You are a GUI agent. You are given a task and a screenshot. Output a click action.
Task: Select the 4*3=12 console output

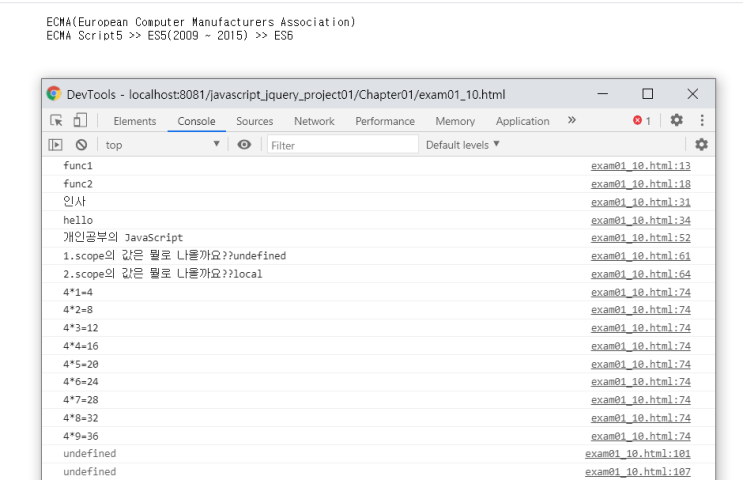pos(81,328)
